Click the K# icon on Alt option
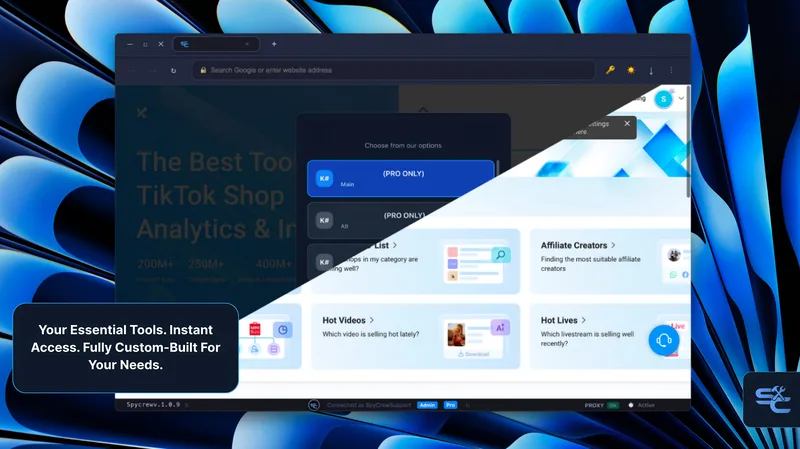800x449 pixels. point(324,220)
